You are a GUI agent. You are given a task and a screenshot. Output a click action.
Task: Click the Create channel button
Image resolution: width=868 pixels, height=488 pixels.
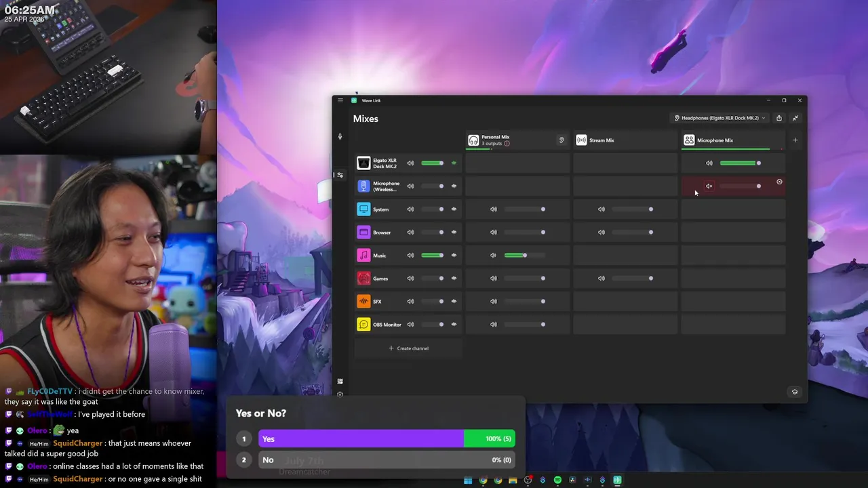408,348
